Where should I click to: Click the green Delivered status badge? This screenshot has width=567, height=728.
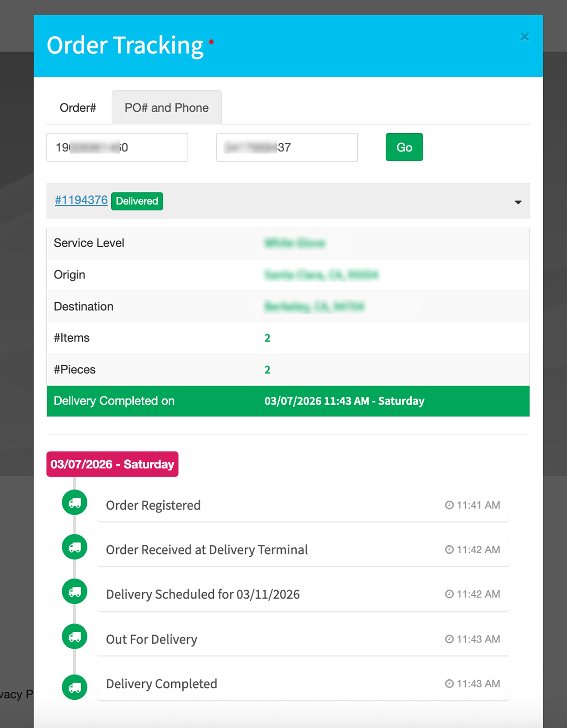137,201
